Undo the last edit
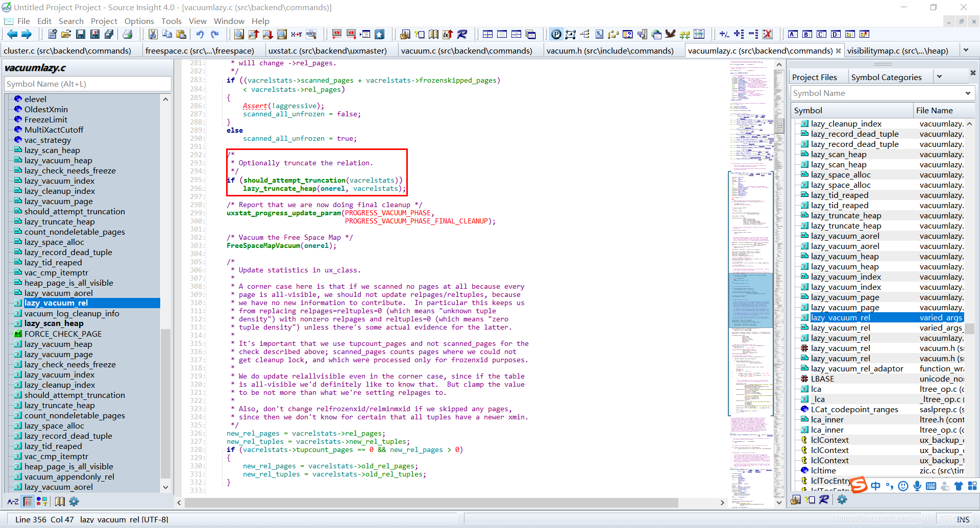Viewport: 980px width, 528px height. tap(200, 34)
